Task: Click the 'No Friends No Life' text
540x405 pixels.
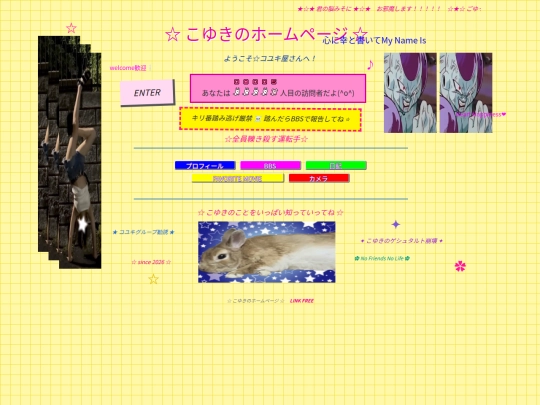Action: coord(382,258)
